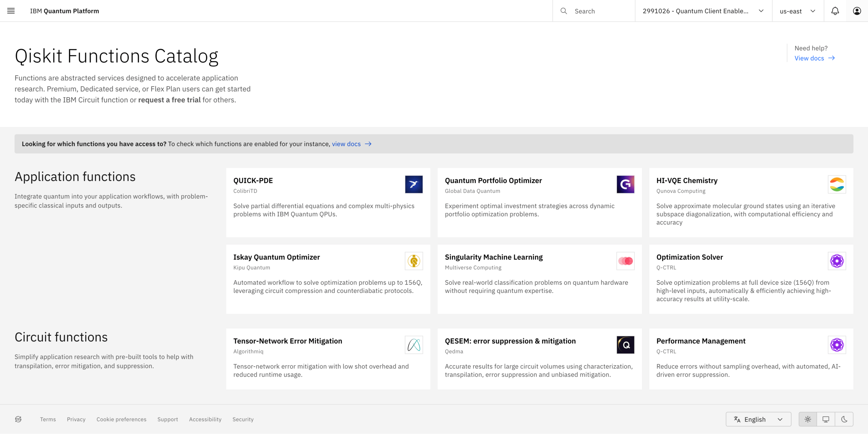Open the English language selector
Viewport: 868px width, 434px height.
tap(758, 419)
